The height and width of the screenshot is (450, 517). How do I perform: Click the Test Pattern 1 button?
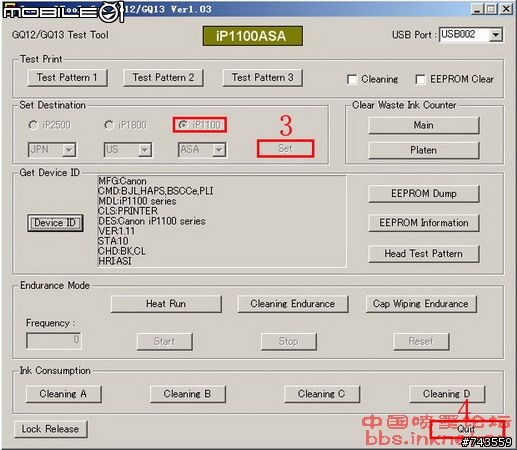pos(67,78)
